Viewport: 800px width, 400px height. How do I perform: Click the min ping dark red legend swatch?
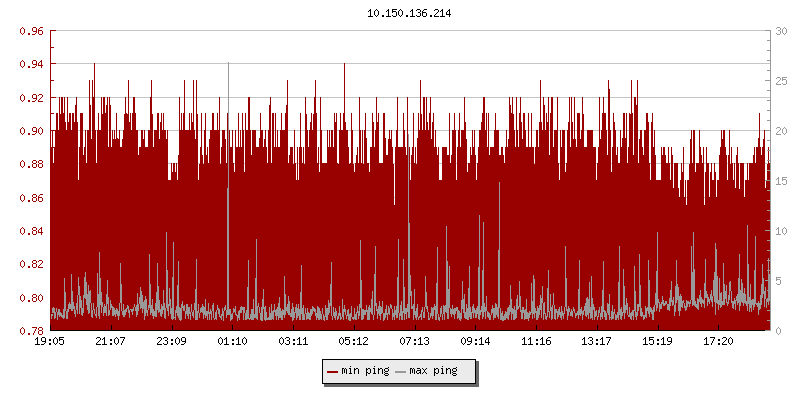pyautogui.click(x=332, y=371)
